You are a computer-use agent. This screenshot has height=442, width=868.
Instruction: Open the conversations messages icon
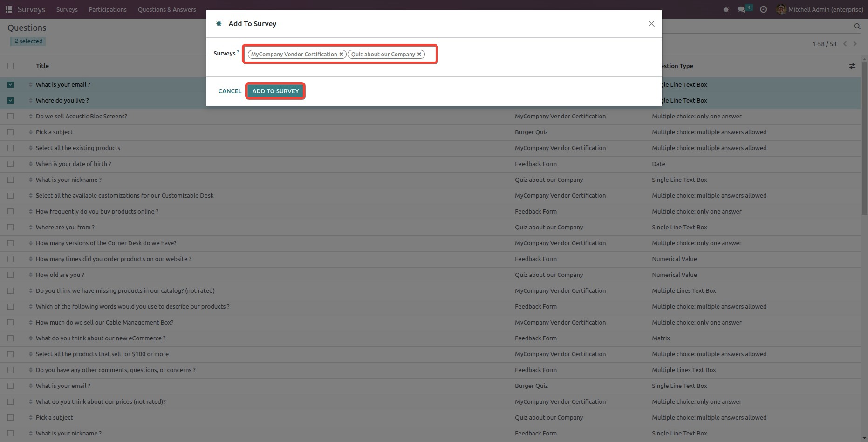[742, 9]
